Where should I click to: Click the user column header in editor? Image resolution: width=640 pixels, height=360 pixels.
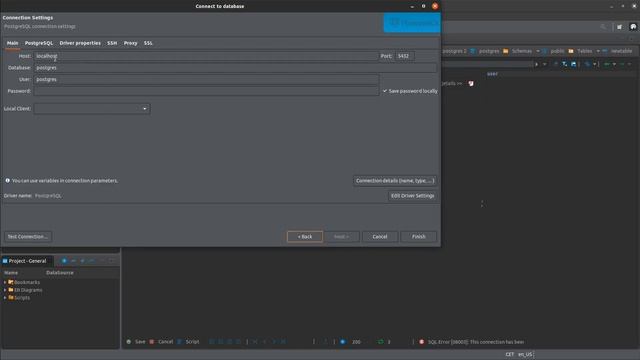492,74
